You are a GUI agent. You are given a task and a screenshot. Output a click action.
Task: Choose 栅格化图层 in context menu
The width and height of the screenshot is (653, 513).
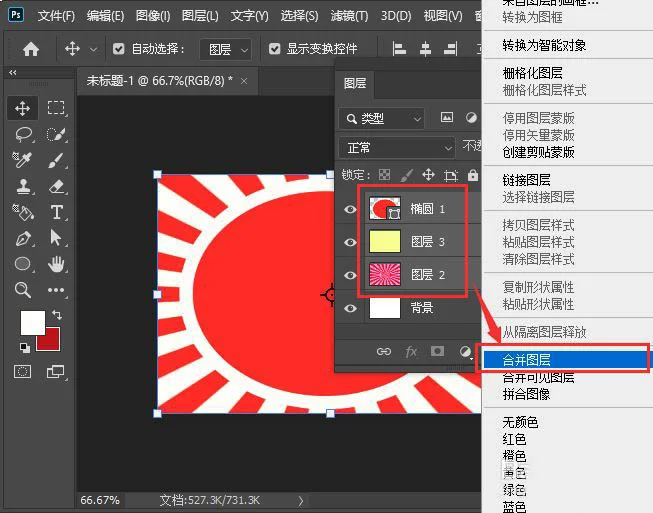tap(532, 73)
